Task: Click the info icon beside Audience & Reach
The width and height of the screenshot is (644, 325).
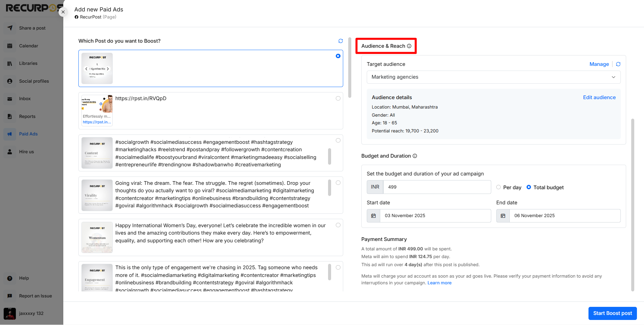Action: (409, 46)
